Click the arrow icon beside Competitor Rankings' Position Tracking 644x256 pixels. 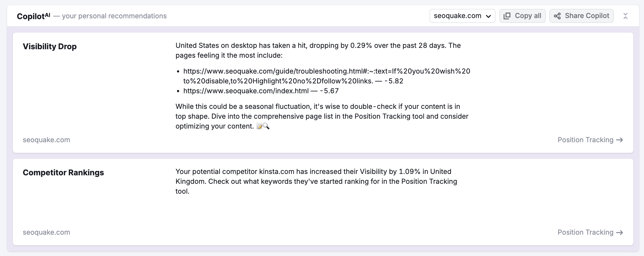[x=619, y=232]
